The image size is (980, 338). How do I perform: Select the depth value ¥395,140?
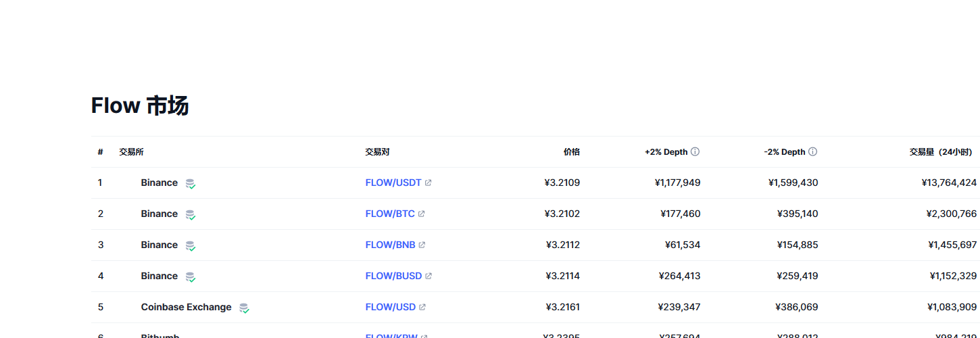coord(798,214)
